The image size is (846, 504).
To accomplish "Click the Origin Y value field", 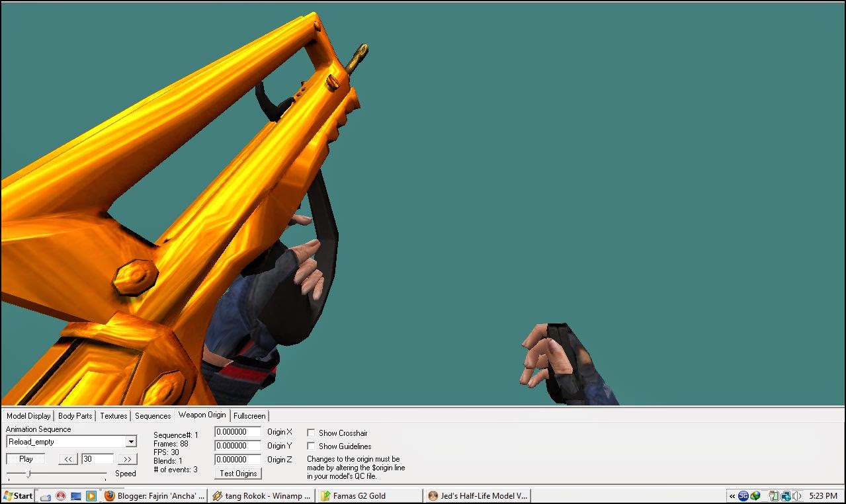I will [x=237, y=446].
